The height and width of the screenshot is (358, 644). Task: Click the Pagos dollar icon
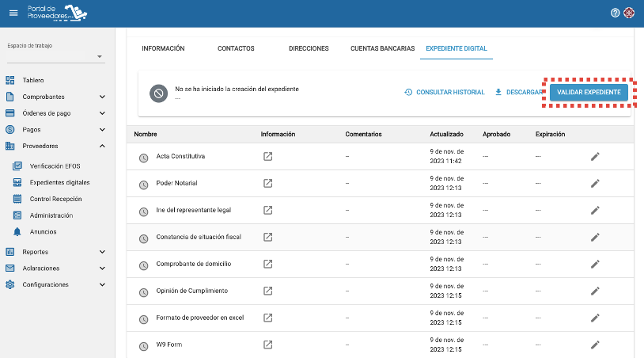(10, 129)
